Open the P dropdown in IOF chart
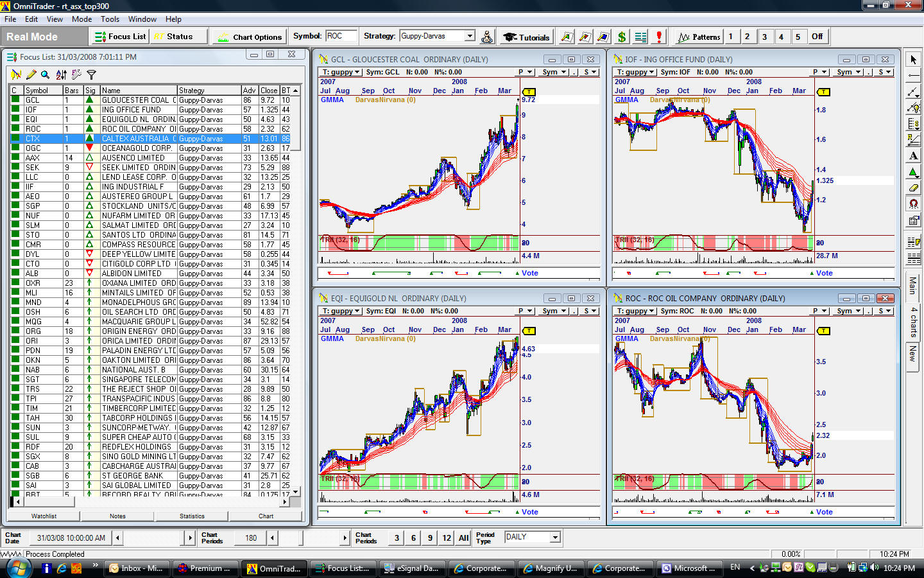The width and height of the screenshot is (924, 578). pos(820,72)
